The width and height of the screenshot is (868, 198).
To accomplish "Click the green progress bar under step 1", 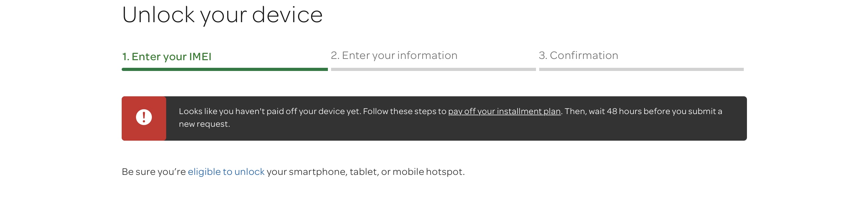I will pos(224,69).
